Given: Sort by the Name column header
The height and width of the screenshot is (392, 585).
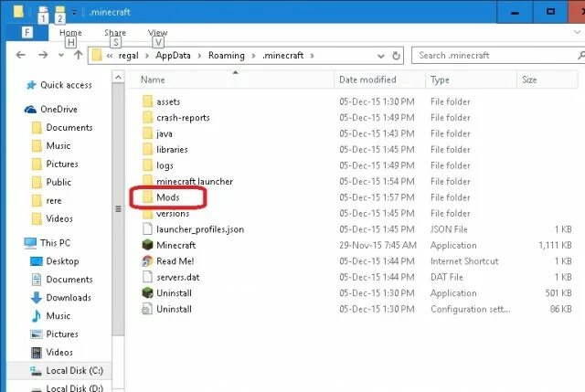Looking at the screenshot, I should pyautogui.click(x=231, y=79).
